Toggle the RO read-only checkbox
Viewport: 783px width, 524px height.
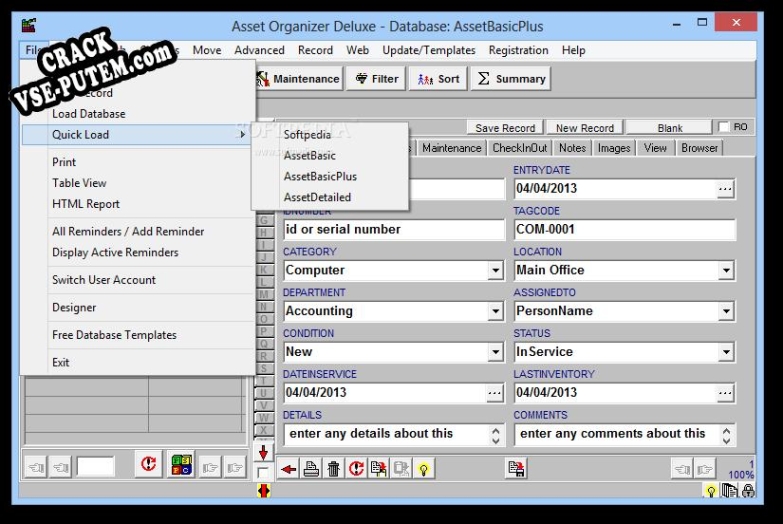coord(724,127)
